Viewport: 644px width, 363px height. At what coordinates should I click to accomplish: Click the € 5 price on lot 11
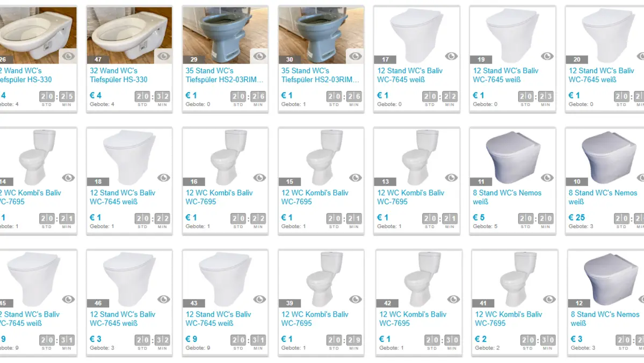coord(479,217)
